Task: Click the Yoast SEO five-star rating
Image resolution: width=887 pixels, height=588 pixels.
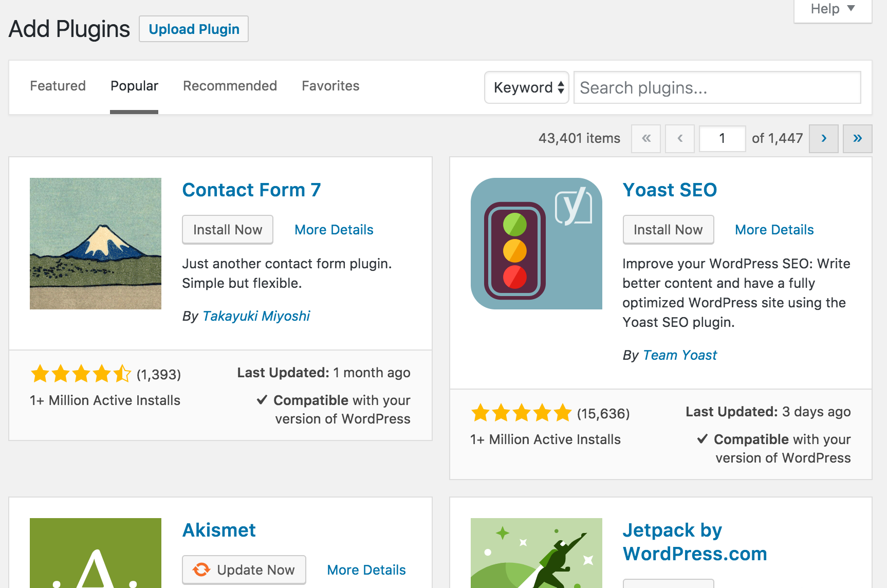Action: [x=521, y=413]
